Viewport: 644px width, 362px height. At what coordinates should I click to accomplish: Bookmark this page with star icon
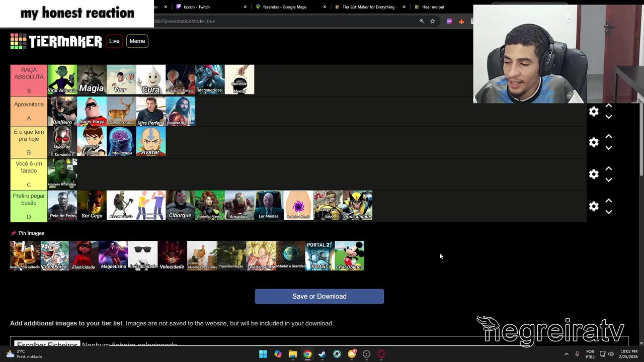click(433, 21)
